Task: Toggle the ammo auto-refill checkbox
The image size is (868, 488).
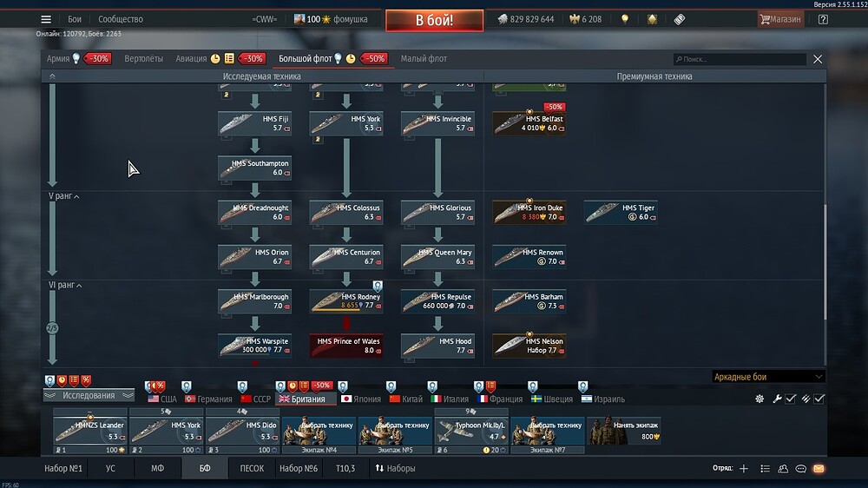Action: [819, 399]
